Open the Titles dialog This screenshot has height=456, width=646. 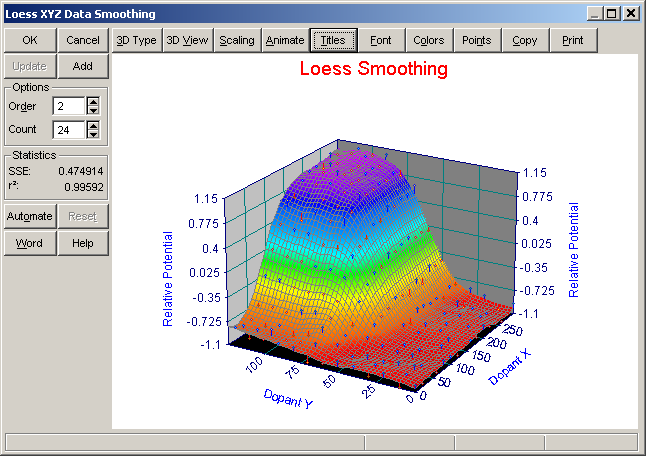[333, 40]
